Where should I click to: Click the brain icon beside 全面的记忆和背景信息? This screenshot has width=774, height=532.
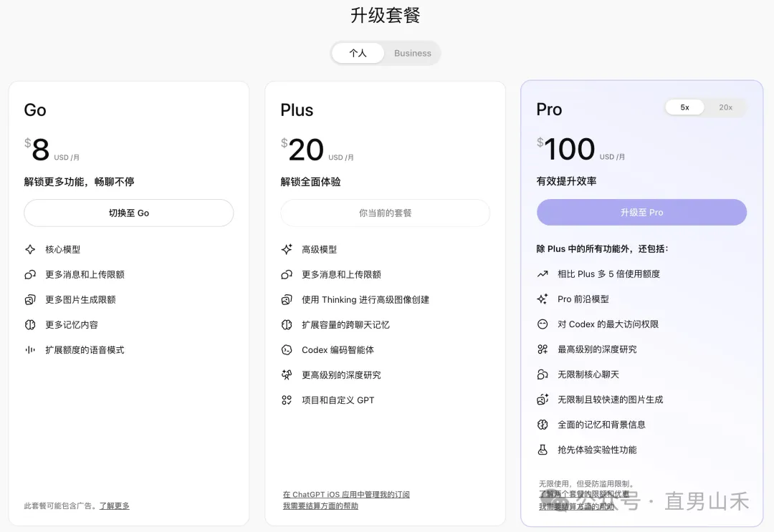click(x=543, y=425)
